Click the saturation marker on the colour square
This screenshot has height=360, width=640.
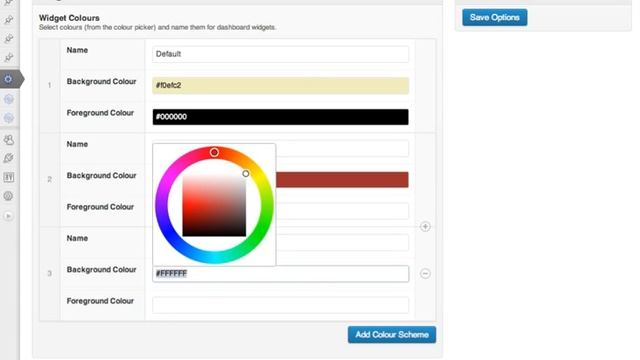point(246,173)
